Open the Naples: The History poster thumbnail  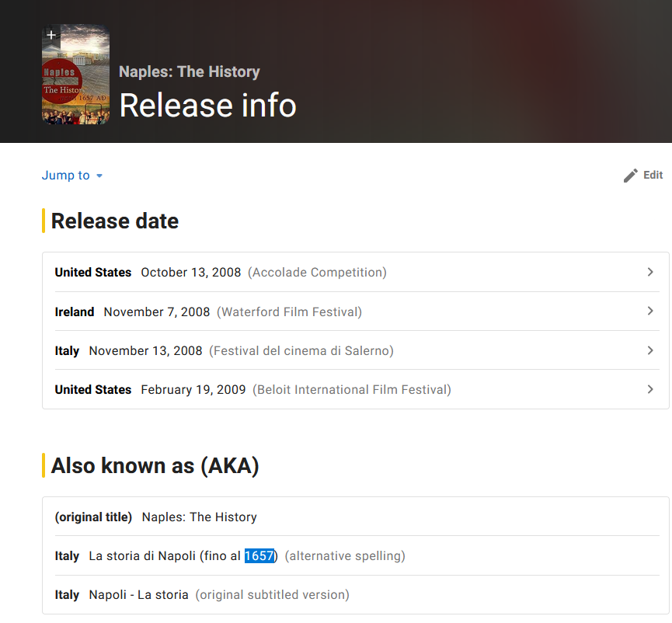click(76, 75)
